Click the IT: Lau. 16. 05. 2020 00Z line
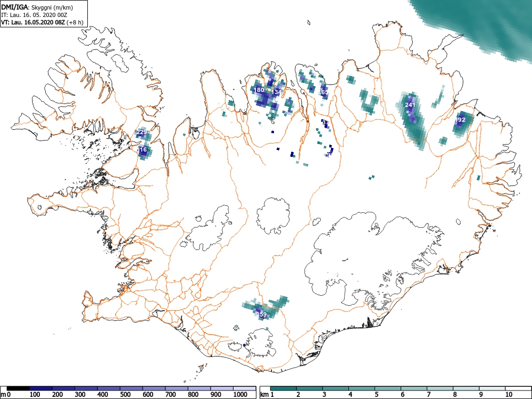Image resolution: width=532 pixels, height=399 pixels. (x=33, y=15)
